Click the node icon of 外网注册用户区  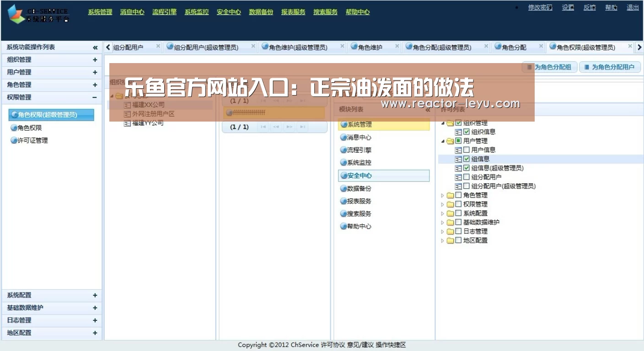[x=128, y=114]
